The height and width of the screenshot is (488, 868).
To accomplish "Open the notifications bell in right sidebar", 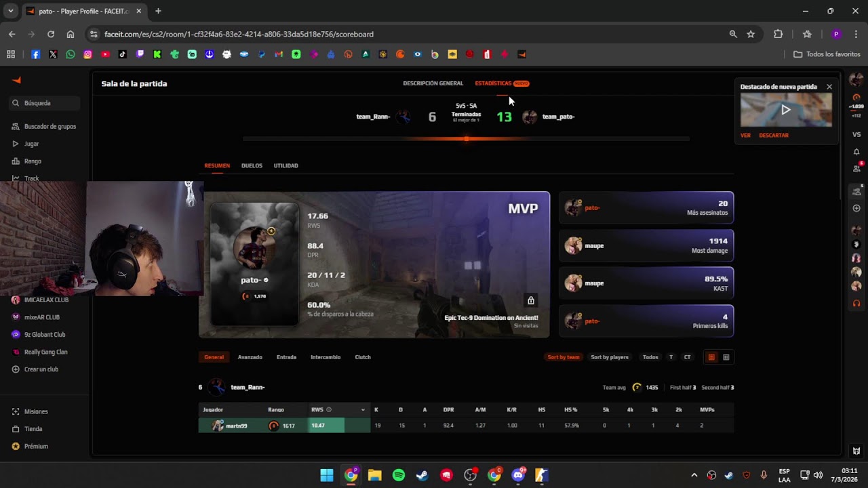I will pos(856,152).
